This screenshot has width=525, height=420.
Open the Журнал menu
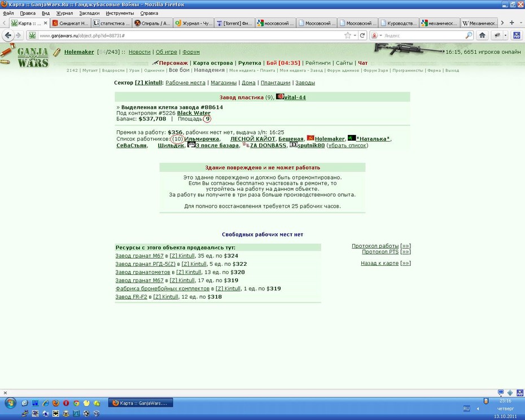tap(64, 14)
